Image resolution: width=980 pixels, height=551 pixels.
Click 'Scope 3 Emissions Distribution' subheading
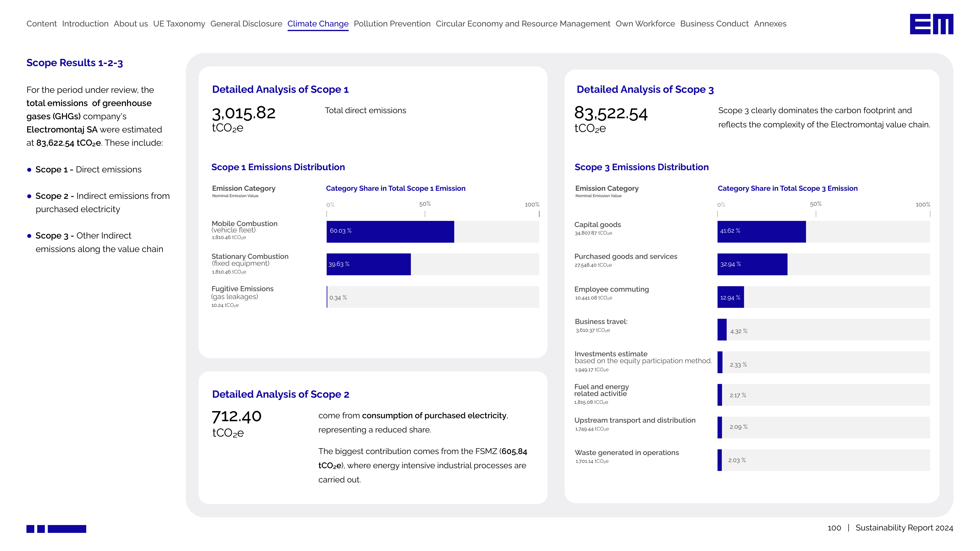(641, 167)
